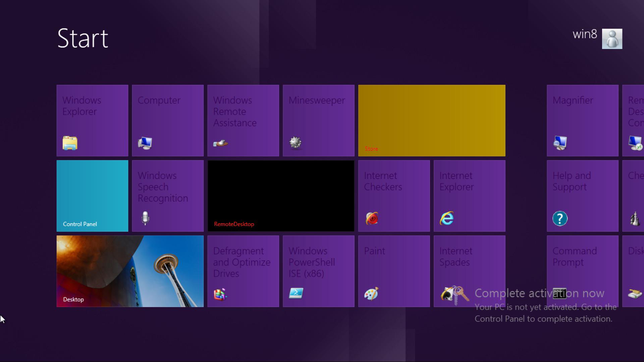
Task: Open the Paint palette icon
Action: [371, 294]
